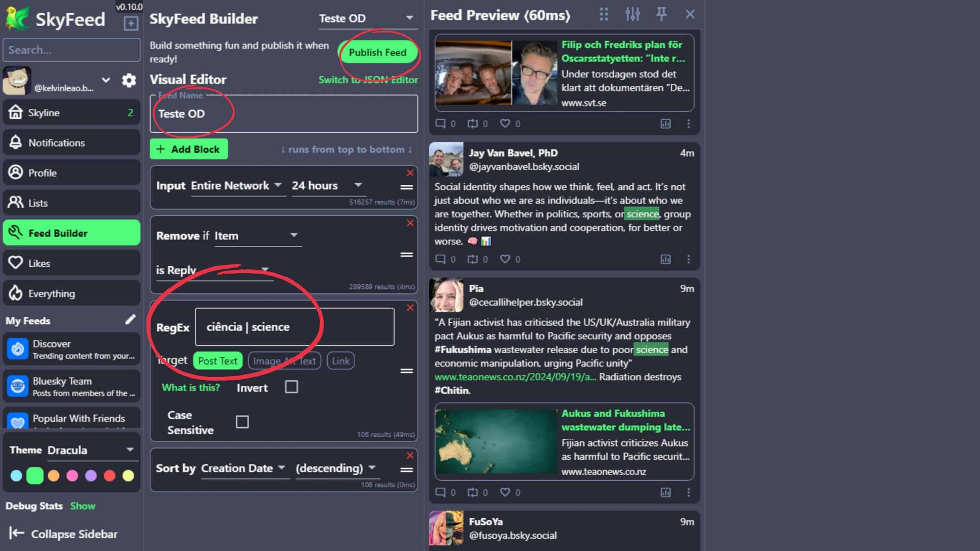Click the Remove block reorder handle
This screenshot has height=551, width=980.
click(x=407, y=255)
